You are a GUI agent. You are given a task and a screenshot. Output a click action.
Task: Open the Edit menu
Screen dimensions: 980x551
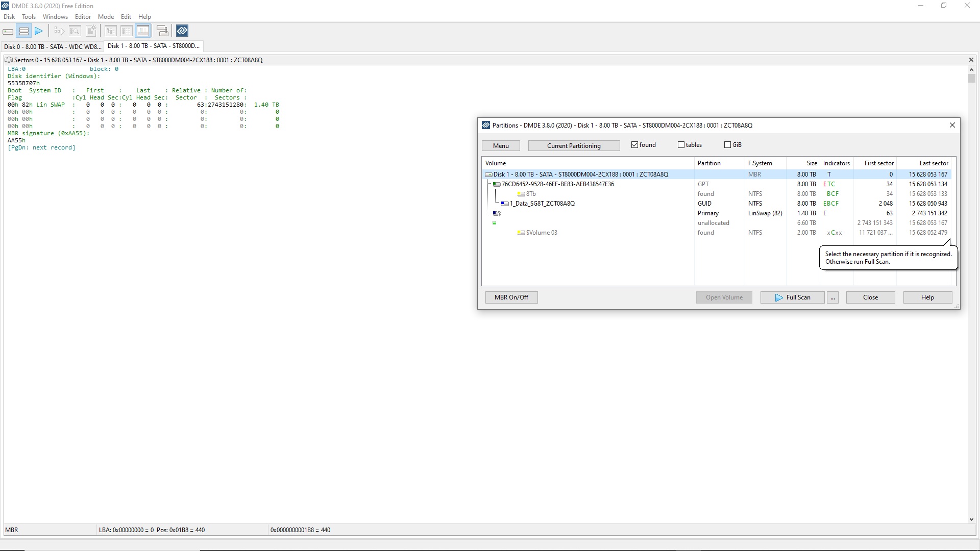click(x=126, y=16)
